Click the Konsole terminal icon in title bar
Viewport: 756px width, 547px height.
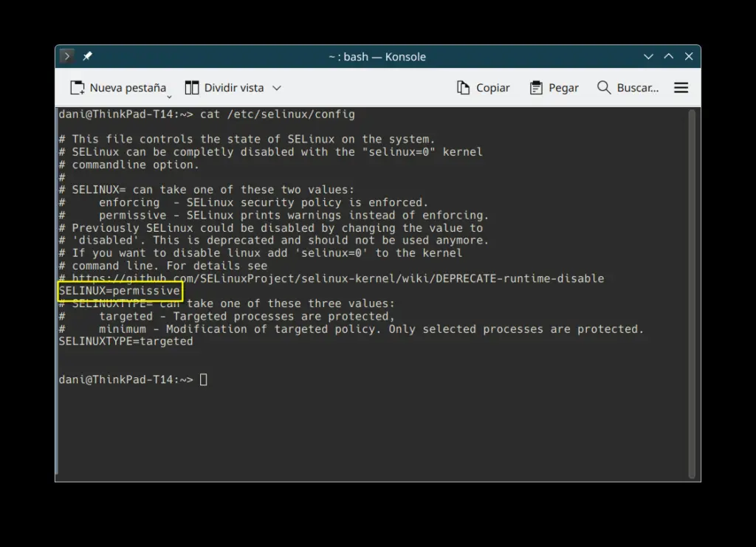pos(66,57)
